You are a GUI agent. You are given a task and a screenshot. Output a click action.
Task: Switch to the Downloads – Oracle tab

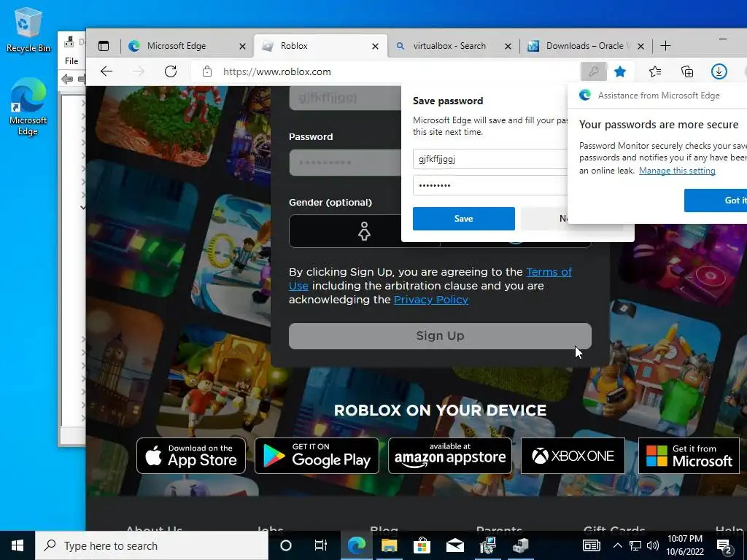click(584, 46)
